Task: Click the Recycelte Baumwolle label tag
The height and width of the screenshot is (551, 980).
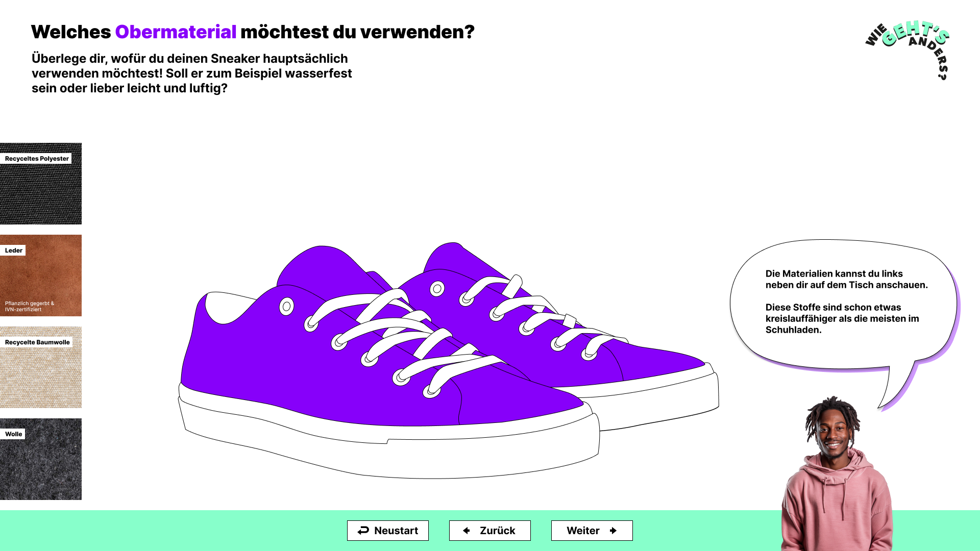Action: (x=37, y=342)
